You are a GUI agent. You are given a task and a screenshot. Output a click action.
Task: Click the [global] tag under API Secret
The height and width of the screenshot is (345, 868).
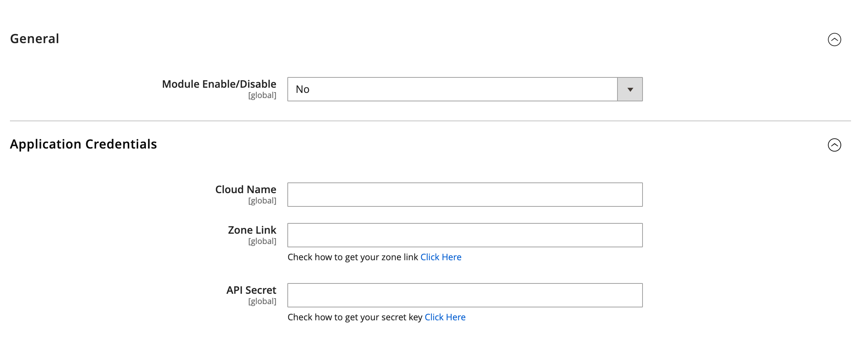coord(262,301)
